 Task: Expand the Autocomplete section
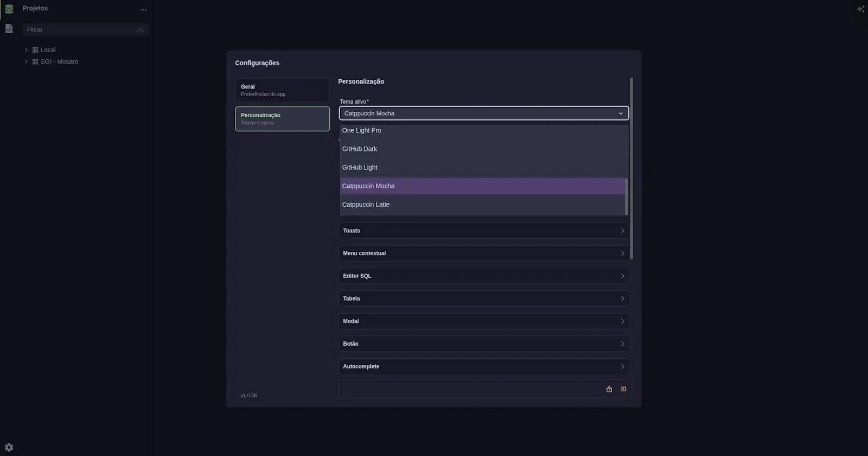(x=484, y=366)
